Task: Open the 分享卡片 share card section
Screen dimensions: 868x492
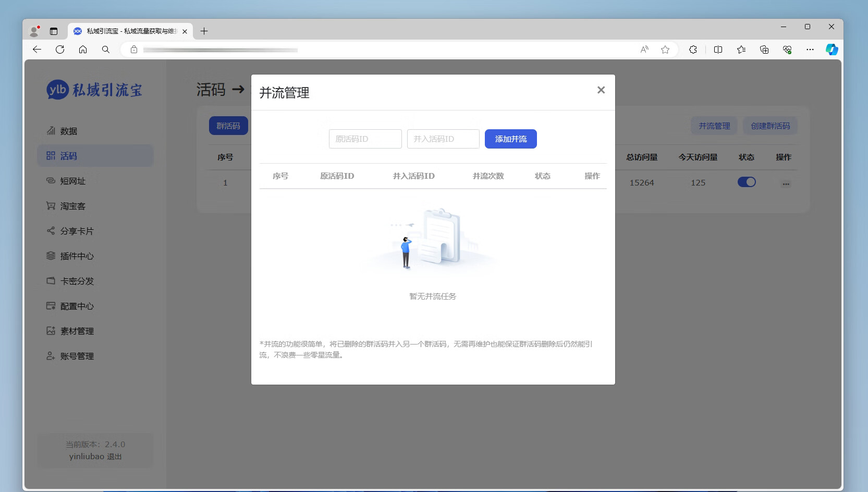Action: click(76, 231)
